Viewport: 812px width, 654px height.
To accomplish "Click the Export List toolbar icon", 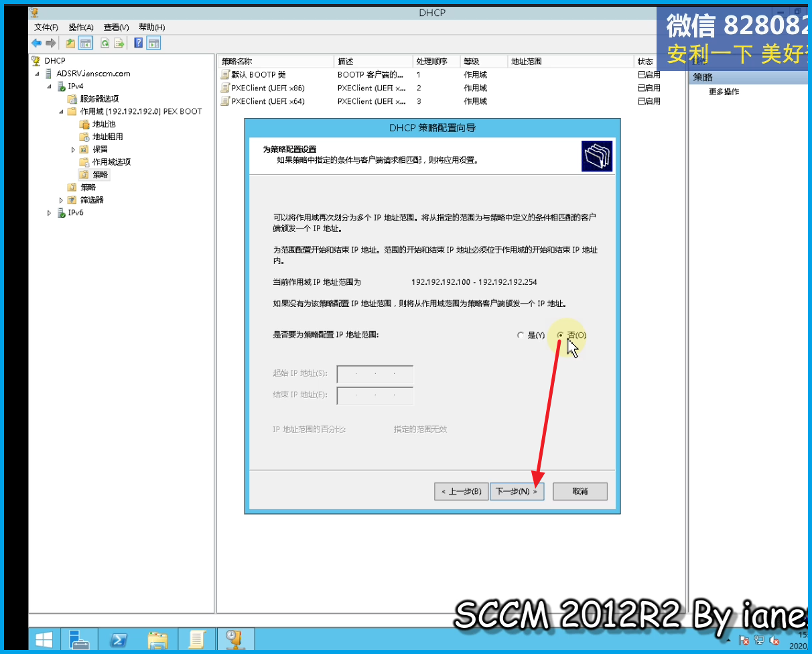I will 119,43.
